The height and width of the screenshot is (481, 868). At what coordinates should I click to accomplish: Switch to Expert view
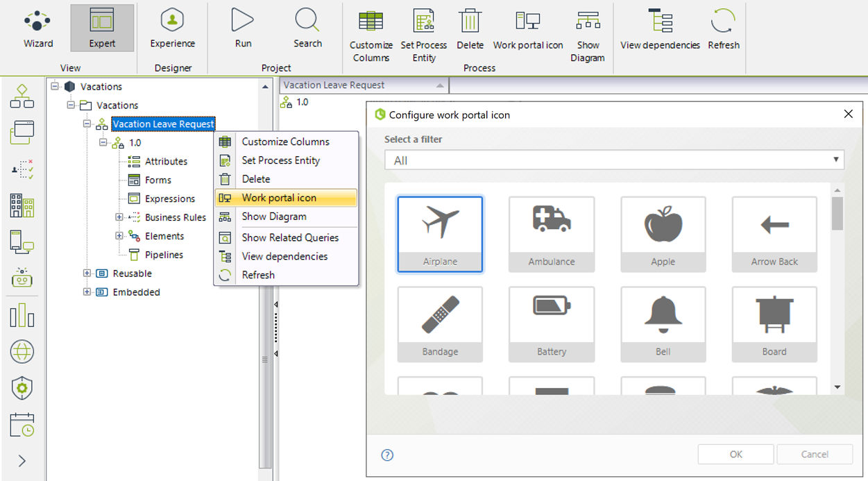tap(102, 28)
